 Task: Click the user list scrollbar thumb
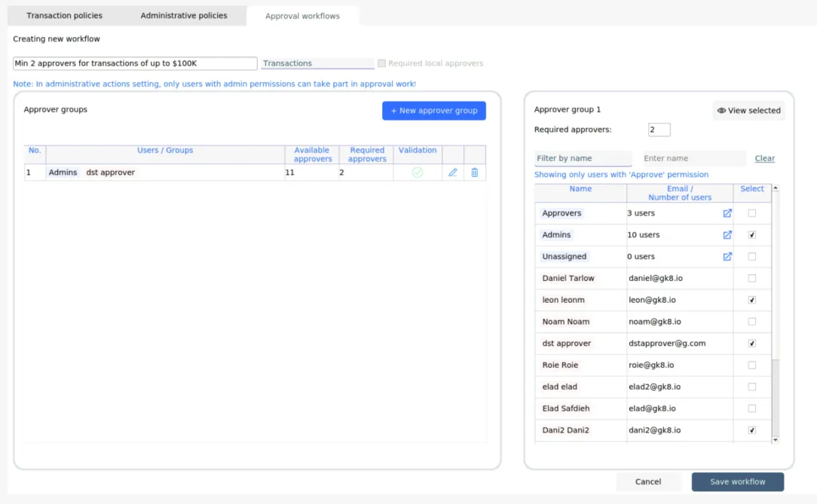776,276
